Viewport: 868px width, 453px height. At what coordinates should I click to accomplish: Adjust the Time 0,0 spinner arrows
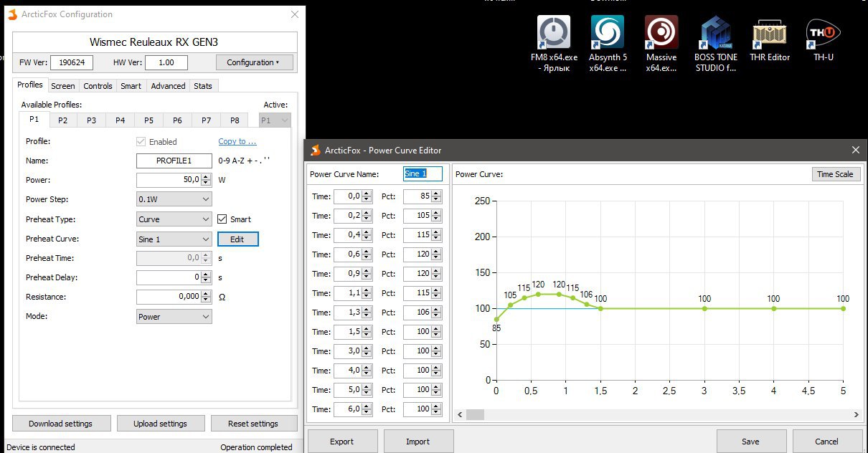point(367,196)
